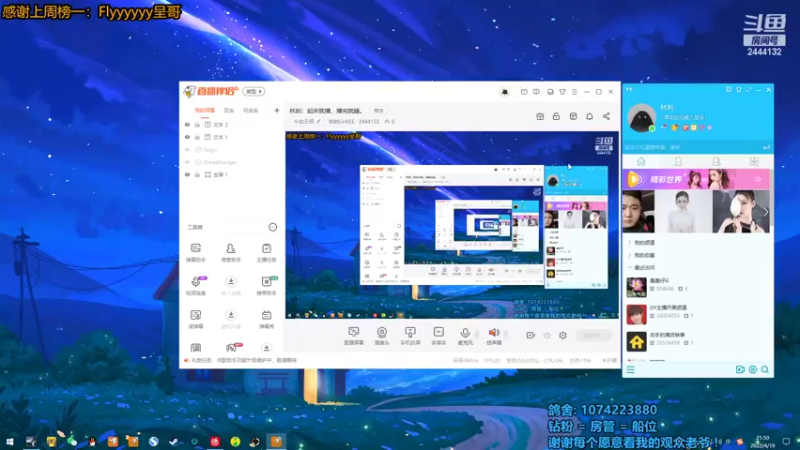
Task: Open recent channel 504606 in YY
Action: pyautogui.click(x=698, y=285)
